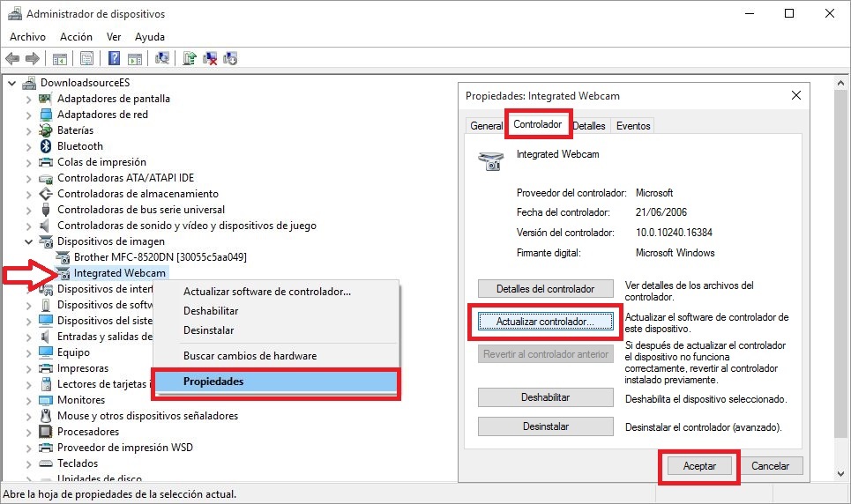Switch to the General tab

486,126
